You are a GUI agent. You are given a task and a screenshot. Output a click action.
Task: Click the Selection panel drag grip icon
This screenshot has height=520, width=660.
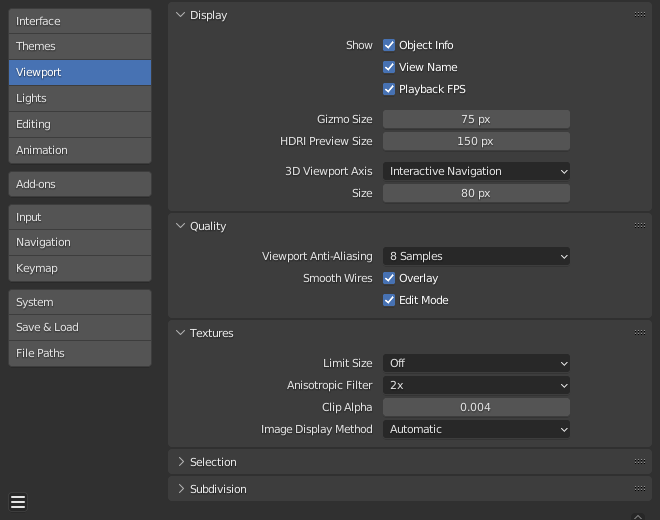click(639, 462)
